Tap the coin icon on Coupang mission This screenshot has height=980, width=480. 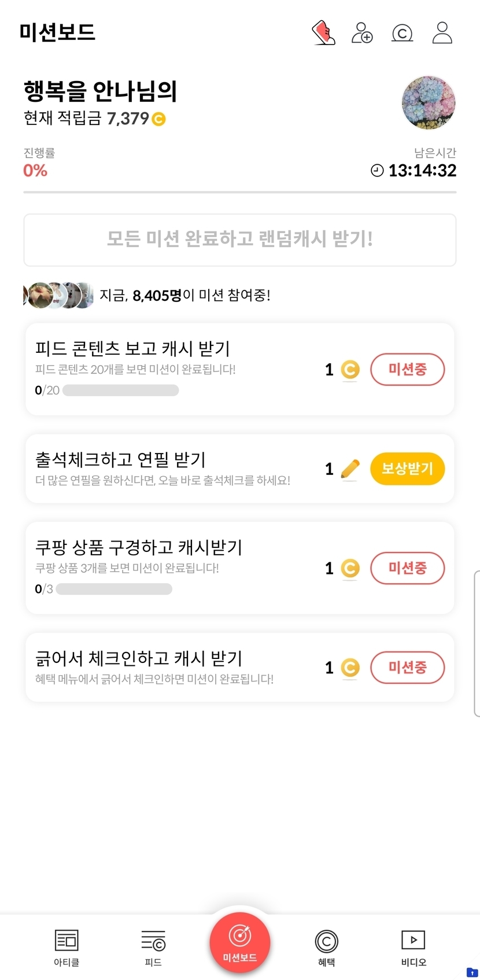click(350, 569)
